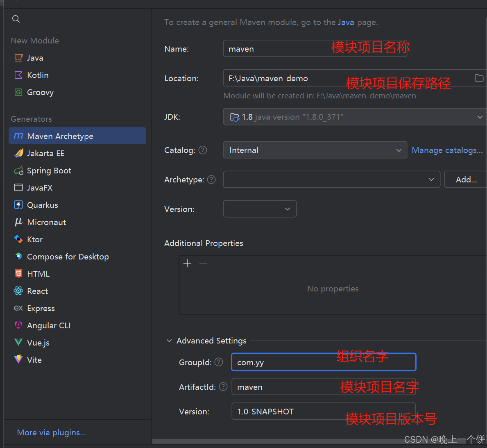Image resolution: width=487 pixels, height=448 pixels.
Task: Open the Catalog help question mark
Action: point(203,150)
